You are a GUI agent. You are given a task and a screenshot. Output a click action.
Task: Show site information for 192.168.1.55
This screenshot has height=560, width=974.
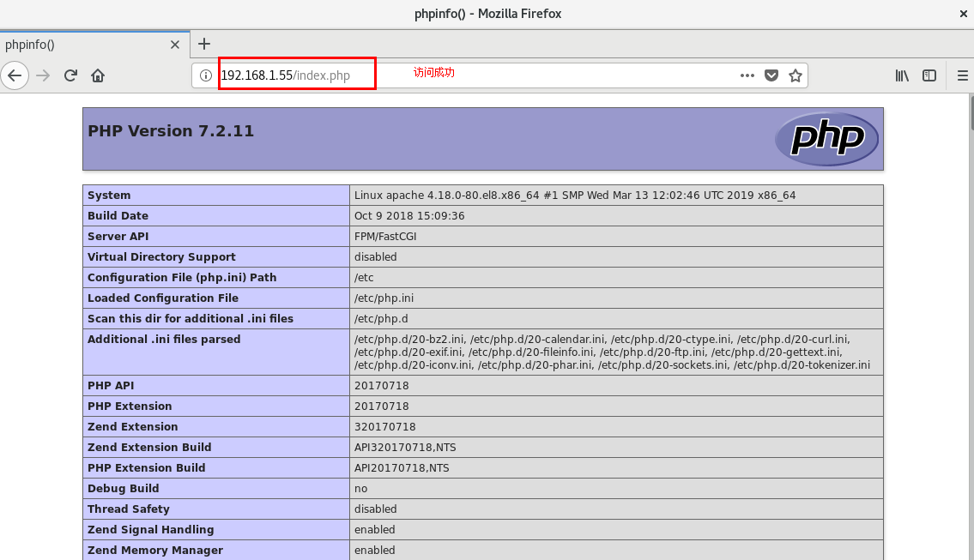206,75
